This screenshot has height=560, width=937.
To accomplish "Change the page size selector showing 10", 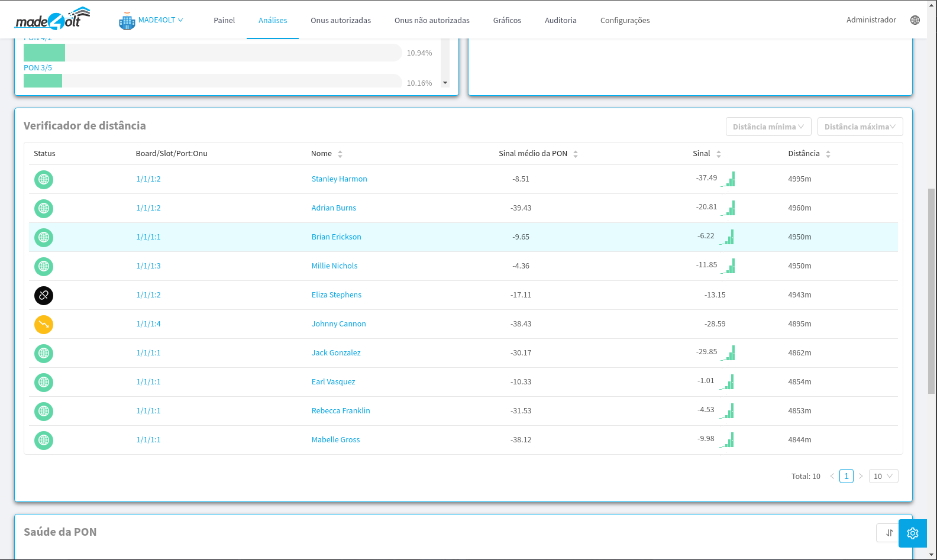I will (x=883, y=476).
